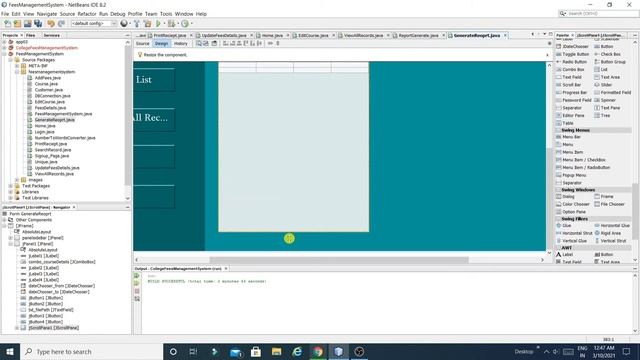Click the Build Project hammer icon

[137, 24]
